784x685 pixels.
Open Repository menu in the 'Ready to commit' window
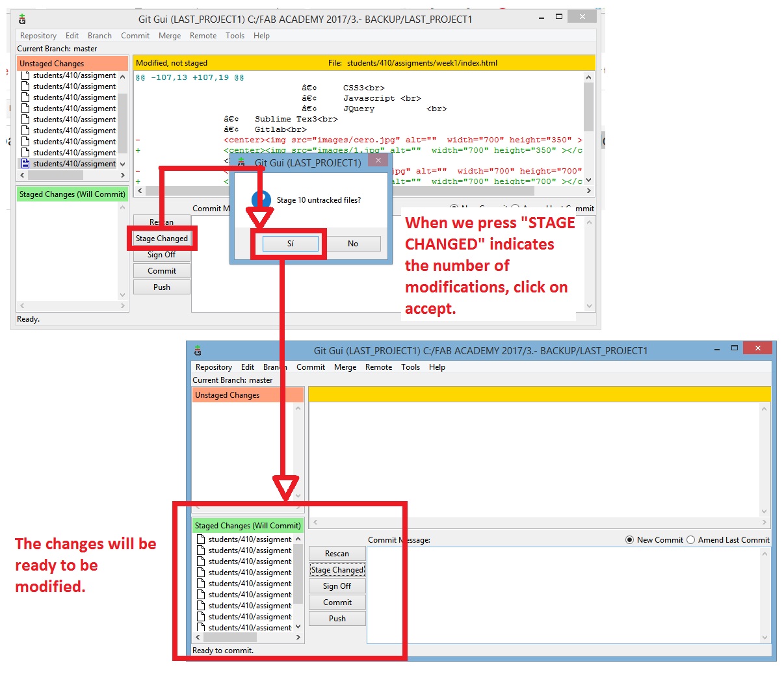[214, 367]
